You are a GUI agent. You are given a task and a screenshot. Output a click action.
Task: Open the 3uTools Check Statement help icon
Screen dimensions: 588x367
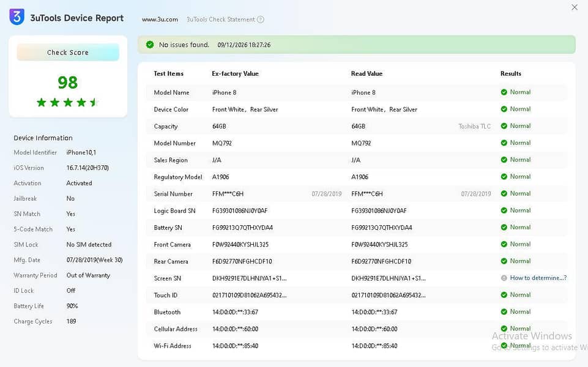260,20
